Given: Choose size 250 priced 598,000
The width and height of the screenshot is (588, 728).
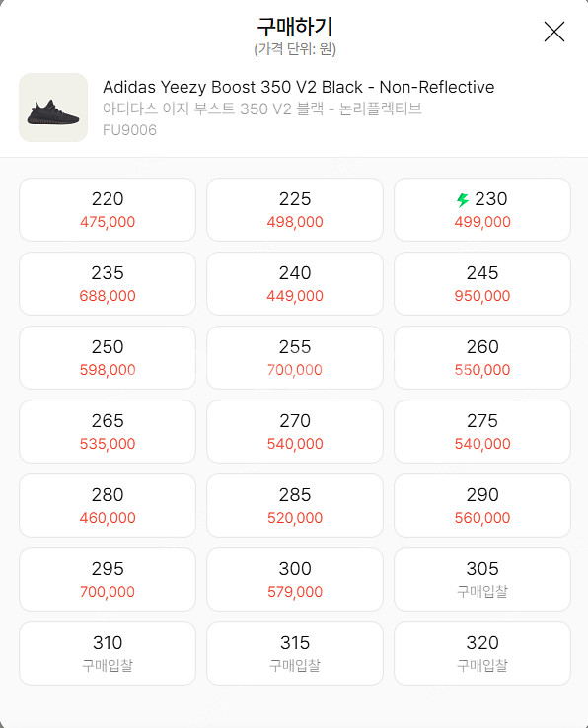Looking at the screenshot, I should point(108,357).
